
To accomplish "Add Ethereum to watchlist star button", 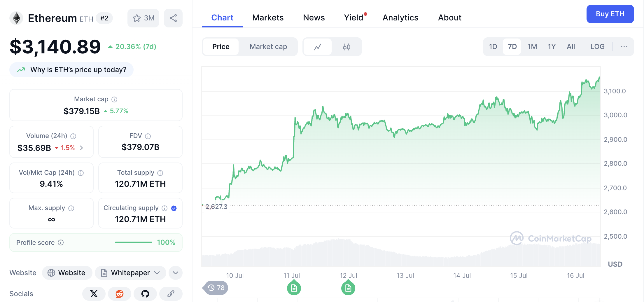I will (x=143, y=18).
